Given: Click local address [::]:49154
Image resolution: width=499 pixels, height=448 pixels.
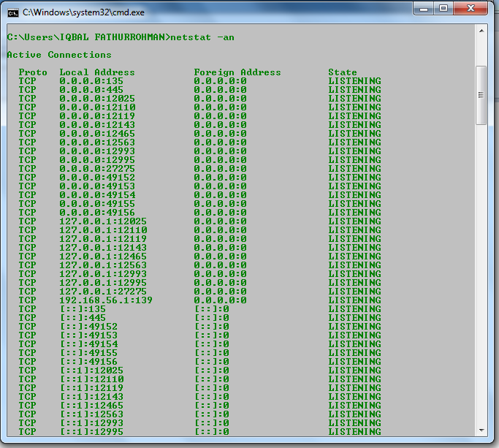Looking at the screenshot, I should 89,344.
